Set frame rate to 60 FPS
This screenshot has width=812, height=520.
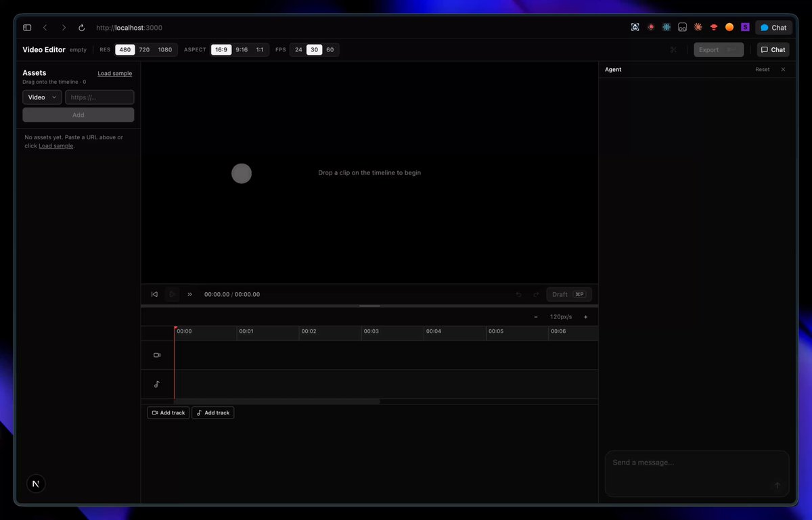(330, 49)
